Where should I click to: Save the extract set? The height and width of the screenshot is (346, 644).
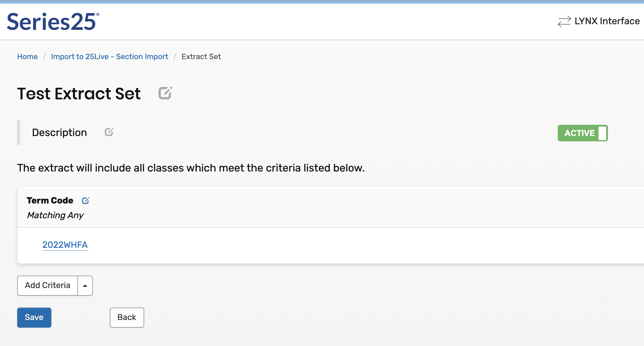click(34, 317)
